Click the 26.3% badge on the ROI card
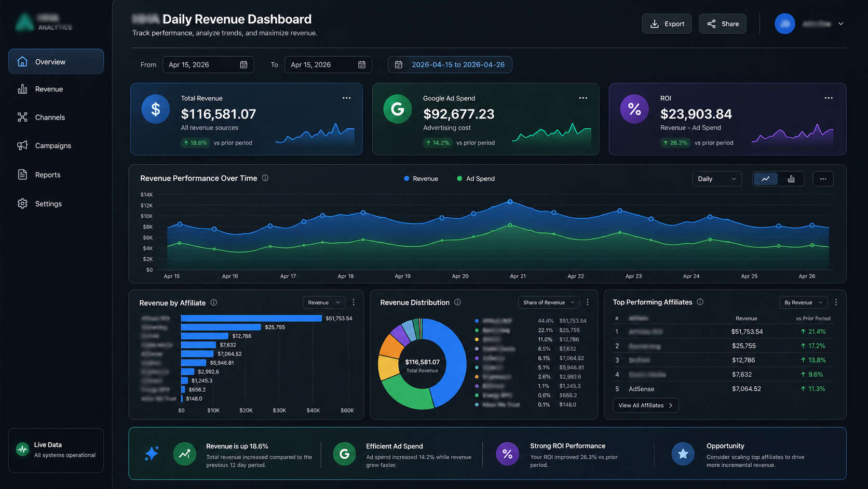Screen dimensions: 868x489 pos(675,143)
